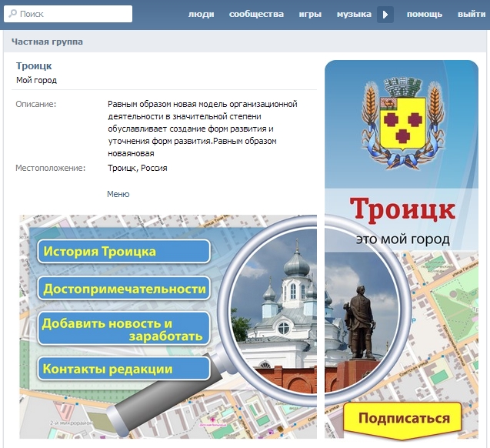The width and height of the screenshot is (490, 448).
Task: Click the search magnifier icon
Action: (12, 14)
